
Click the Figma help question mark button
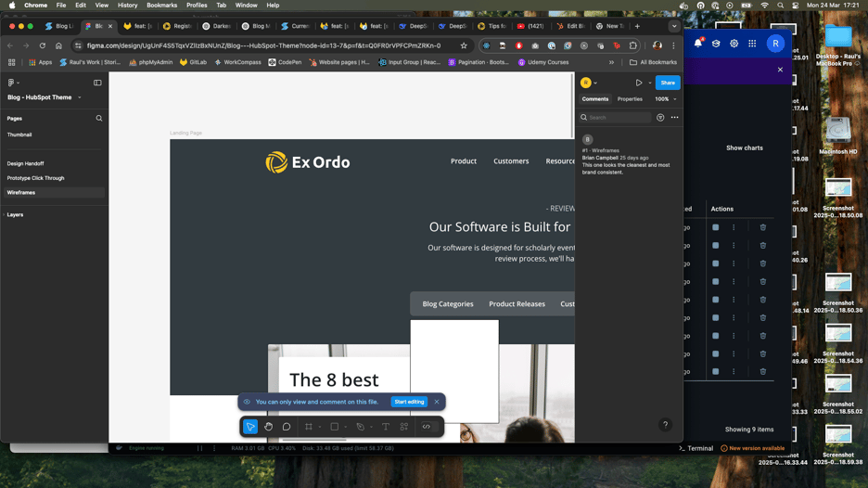(666, 425)
